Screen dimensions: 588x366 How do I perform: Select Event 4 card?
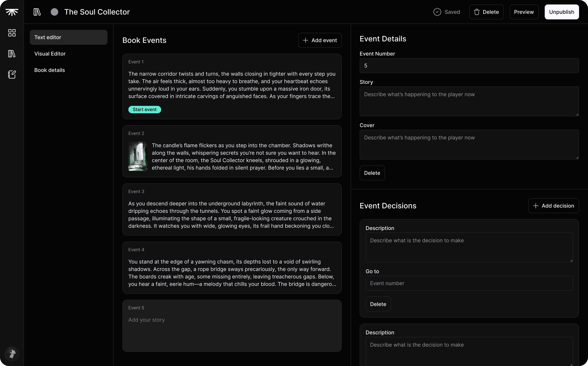tap(232, 267)
